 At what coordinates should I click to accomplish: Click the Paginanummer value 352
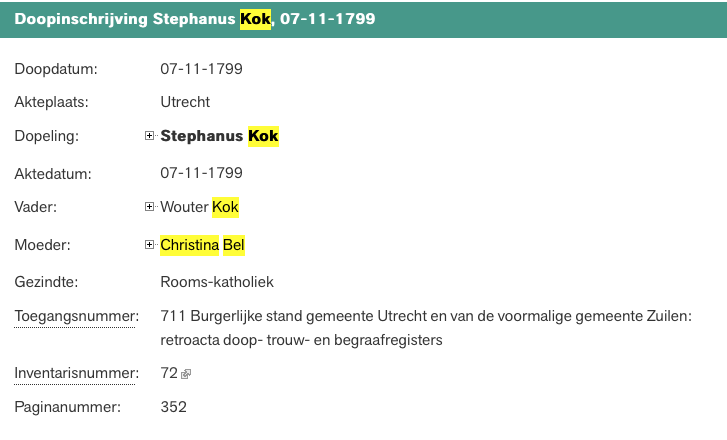(x=173, y=407)
